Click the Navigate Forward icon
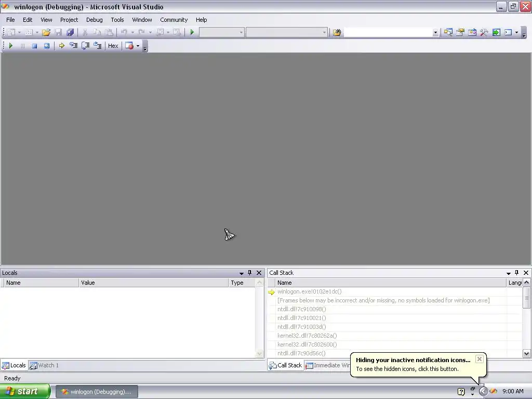The image size is (532, 399). click(177, 32)
